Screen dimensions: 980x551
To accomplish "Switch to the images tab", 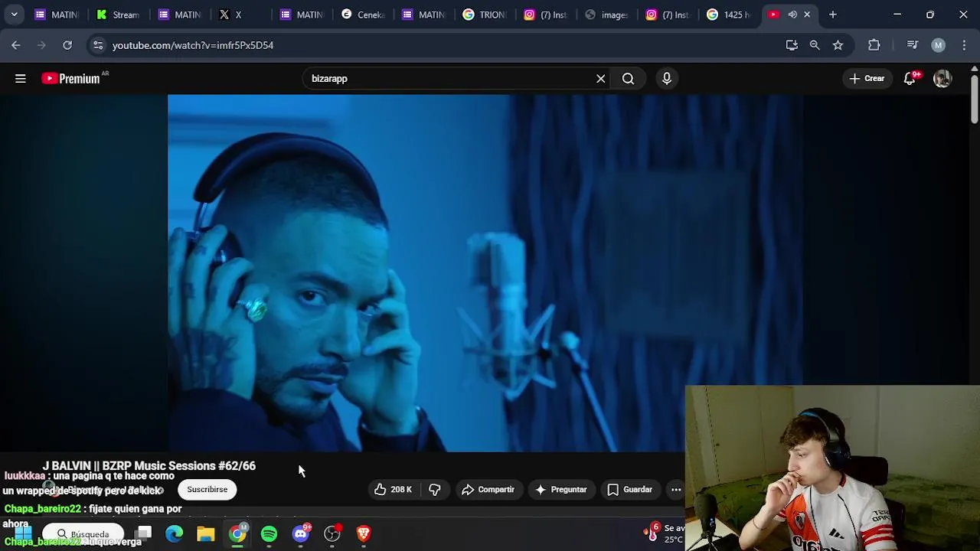I will pyautogui.click(x=608, y=15).
